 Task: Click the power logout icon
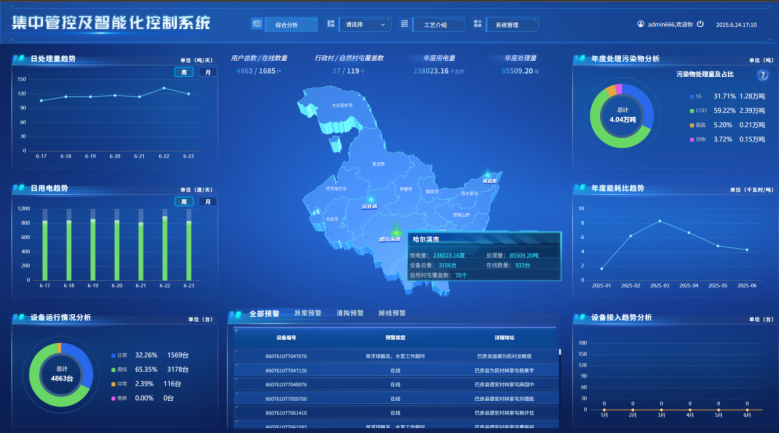coord(700,24)
